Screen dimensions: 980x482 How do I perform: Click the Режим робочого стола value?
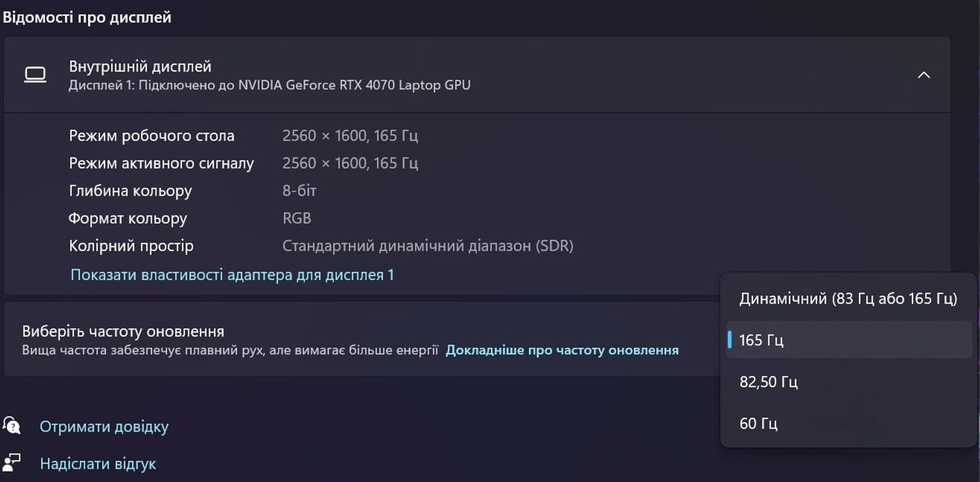[x=350, y=136]
